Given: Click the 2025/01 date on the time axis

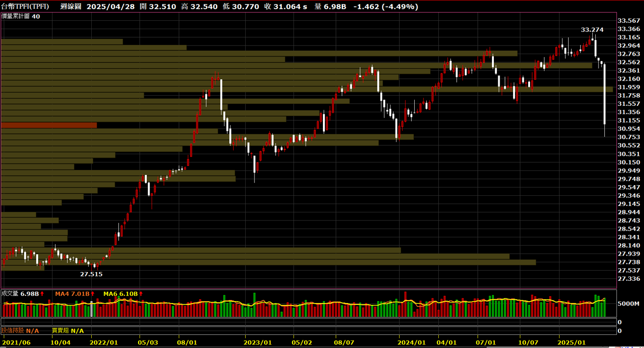Looking at the screenshot, I should coord(572,342).
